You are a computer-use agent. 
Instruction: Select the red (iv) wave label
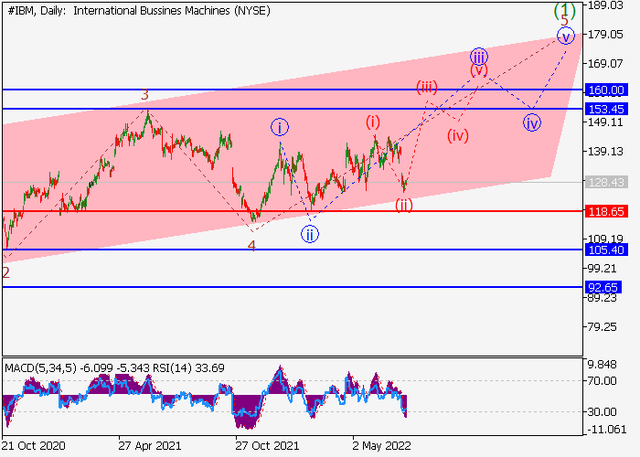[458, 135]
